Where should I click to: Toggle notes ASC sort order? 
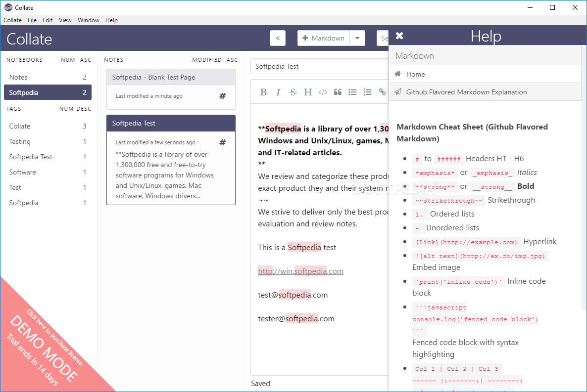(x=232, y=60)
